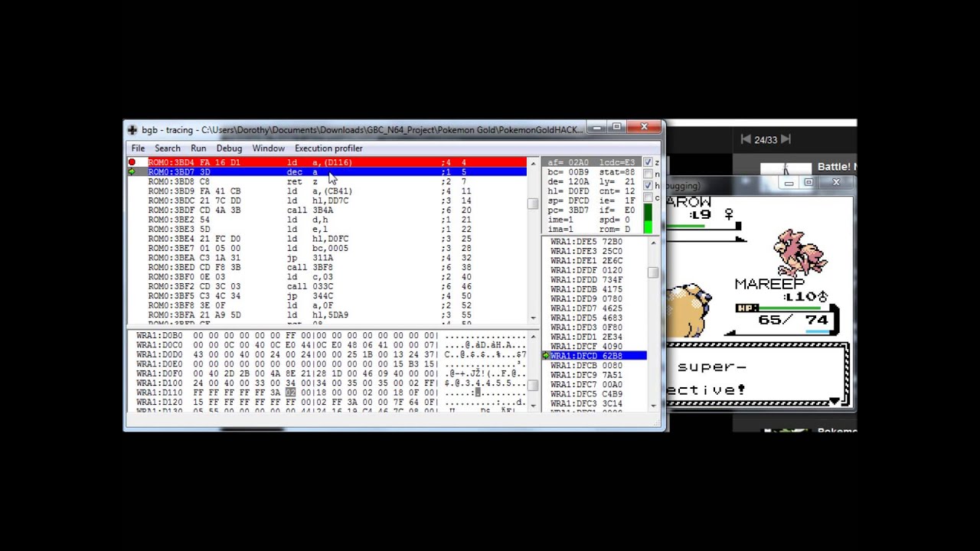Toggle the c flag checkbox

[x=648, y=197]
